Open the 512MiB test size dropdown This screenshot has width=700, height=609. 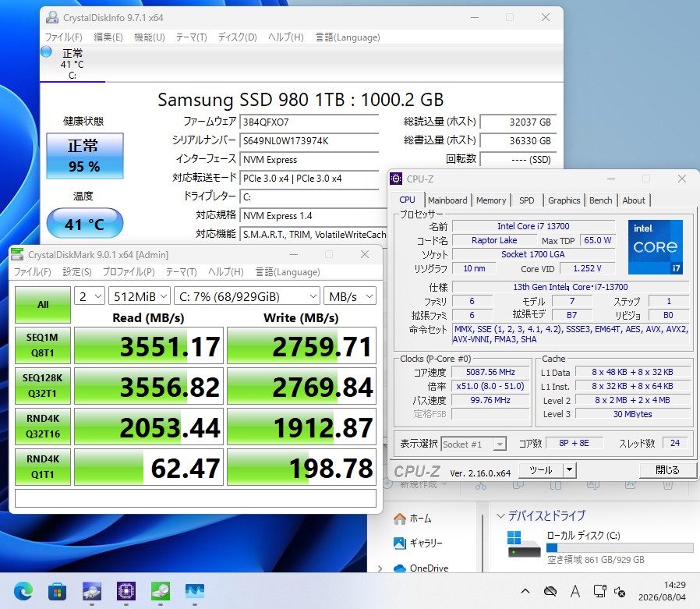click(140, 296)
